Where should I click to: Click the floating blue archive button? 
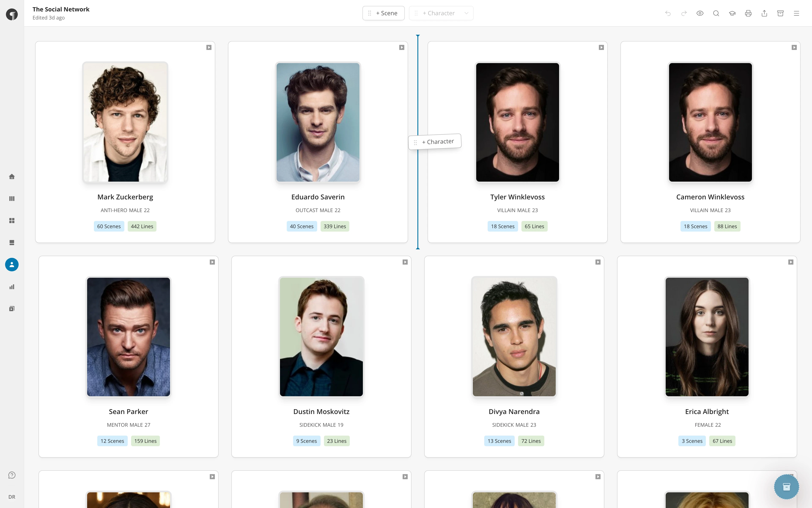coord(786,486)
